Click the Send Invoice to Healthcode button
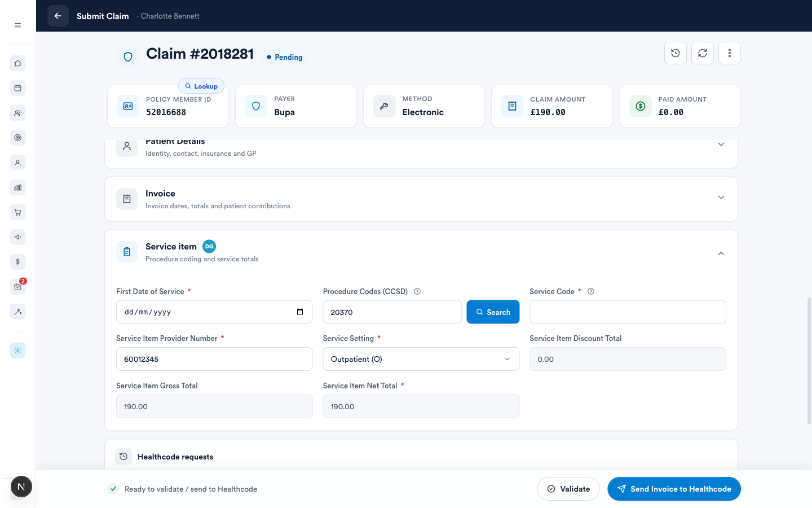Viewport: 812px width, 508px height. (x=674, y=489)
